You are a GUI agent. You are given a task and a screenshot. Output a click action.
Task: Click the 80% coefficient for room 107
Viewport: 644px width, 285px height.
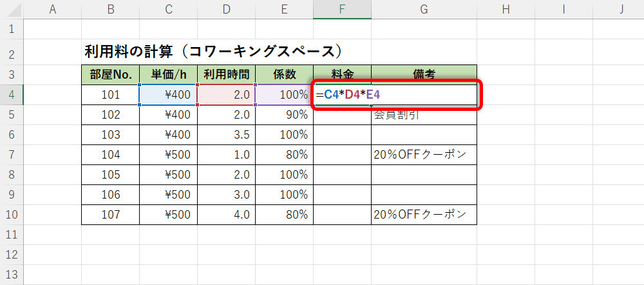tap(284, 215)
